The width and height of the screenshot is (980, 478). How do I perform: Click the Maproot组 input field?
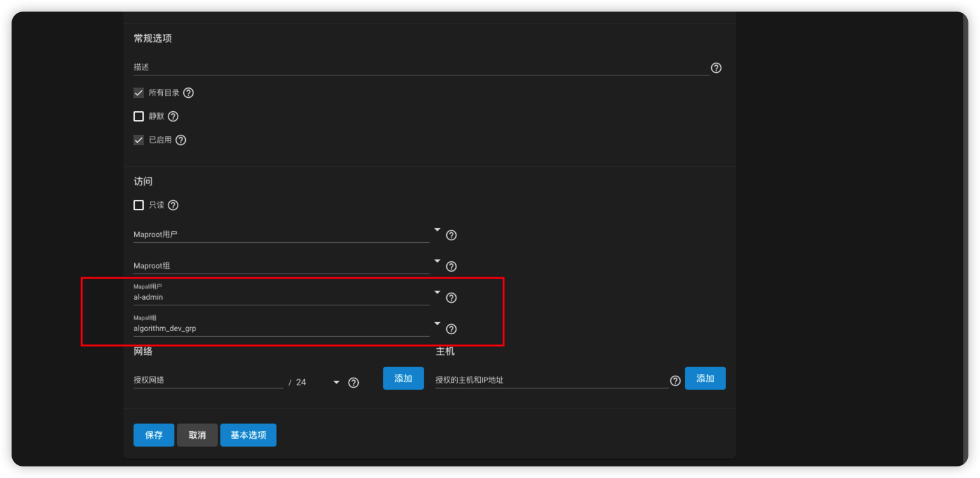pos(282,266)
